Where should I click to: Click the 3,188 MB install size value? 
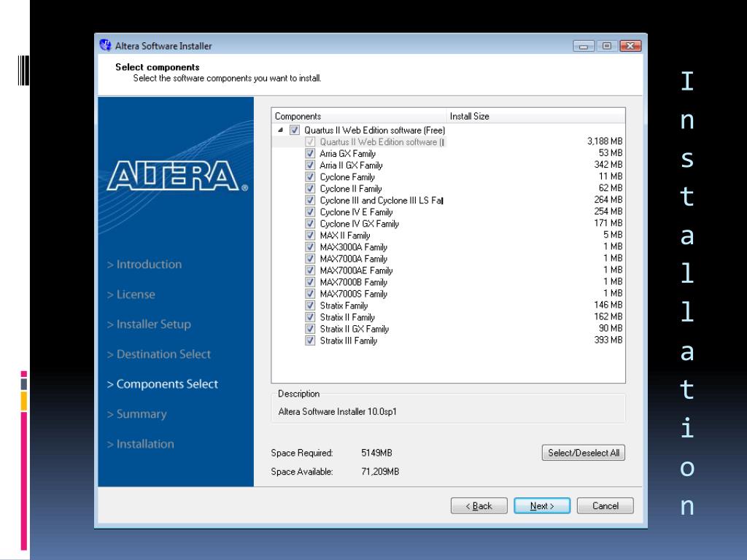605,141
